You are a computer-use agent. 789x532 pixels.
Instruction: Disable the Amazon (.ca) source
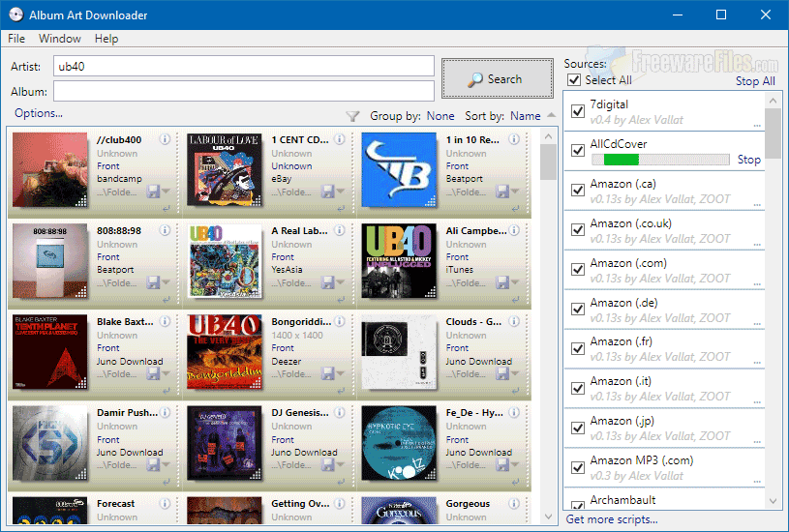(578, 191)
